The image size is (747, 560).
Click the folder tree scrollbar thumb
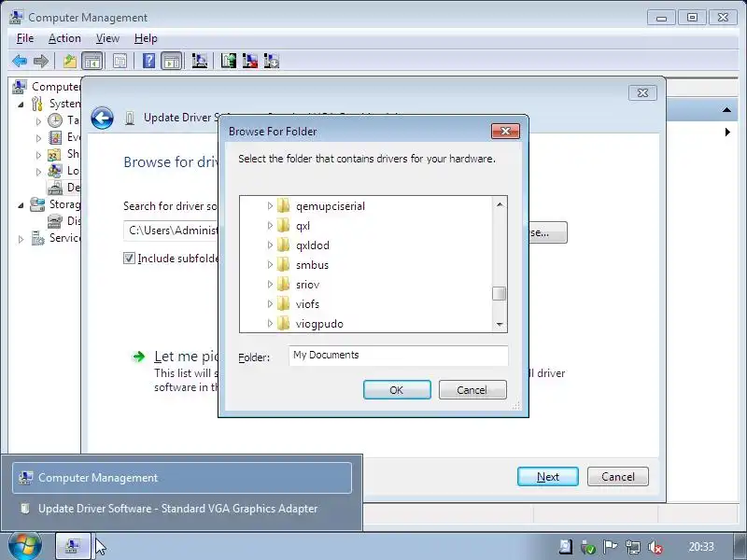500,293
